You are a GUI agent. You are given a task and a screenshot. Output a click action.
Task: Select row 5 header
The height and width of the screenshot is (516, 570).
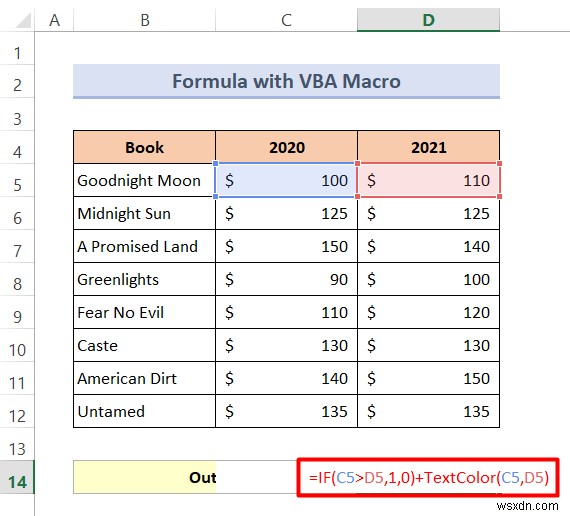[17, 180]
